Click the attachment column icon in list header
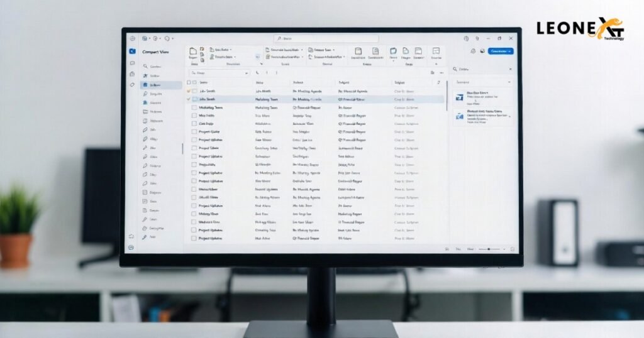The height and width of the screenshot is (338, 644). point(438,82)
